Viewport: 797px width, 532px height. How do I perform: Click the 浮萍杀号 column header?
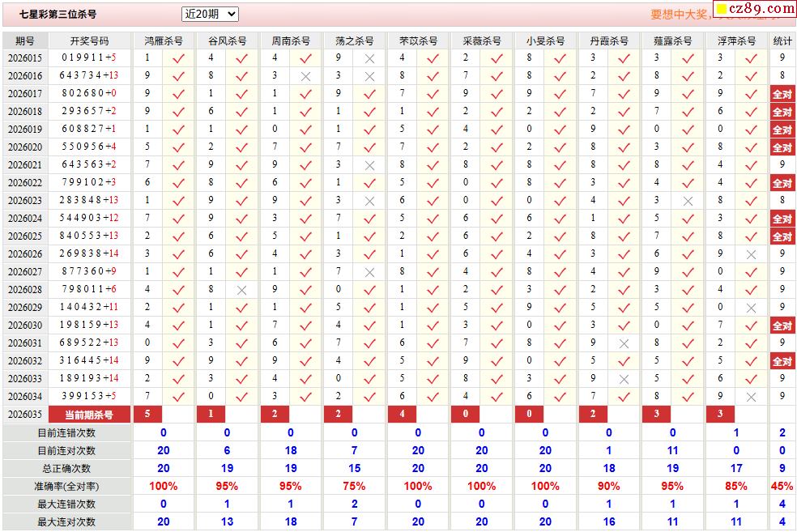(x=736, y=40)
